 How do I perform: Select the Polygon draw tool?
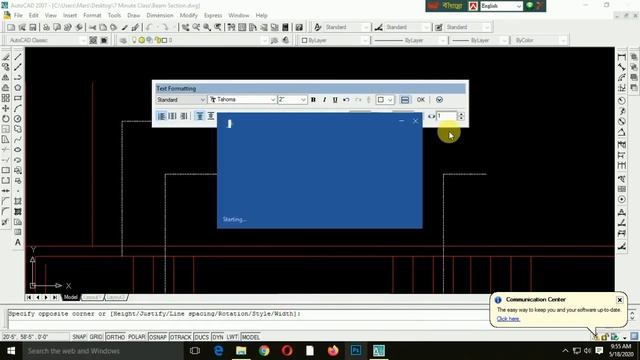coord(18,88)
